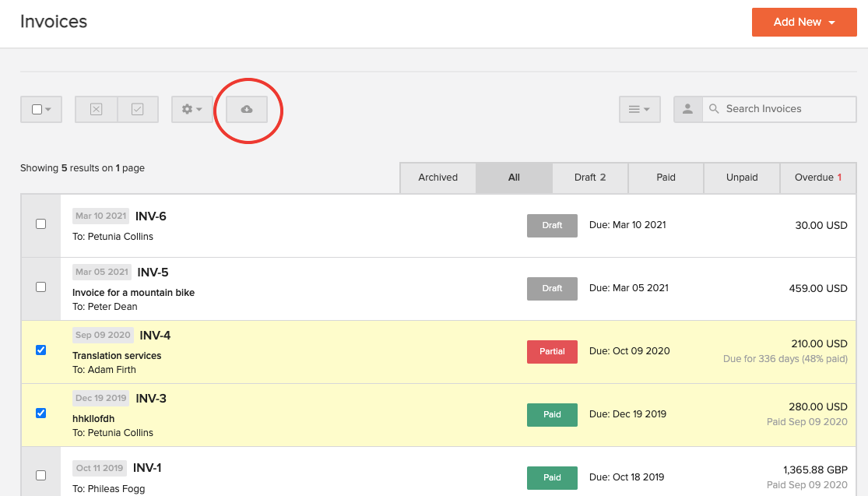Switch to the Paid tab
Screen dimensions: 868x496
[666, 178]
